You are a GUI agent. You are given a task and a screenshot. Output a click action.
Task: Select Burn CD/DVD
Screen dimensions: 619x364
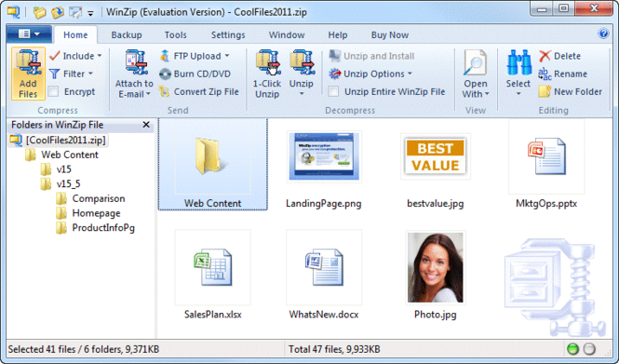[195, 74]
